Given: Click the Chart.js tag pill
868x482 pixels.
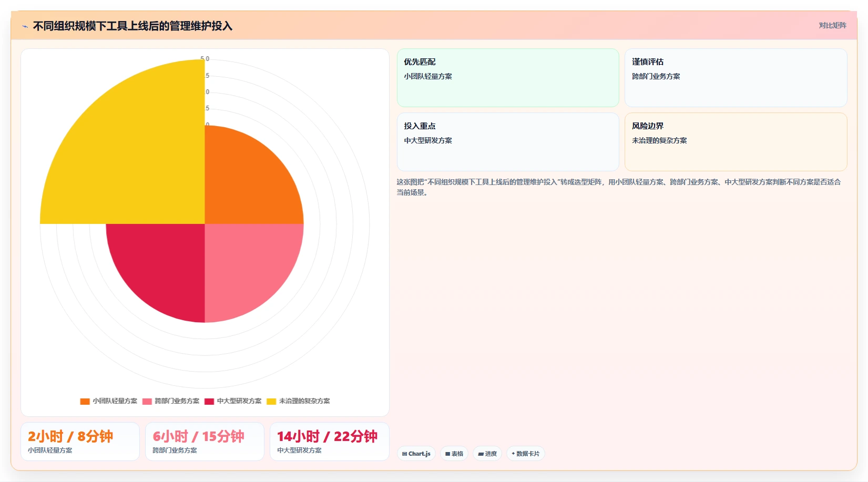Looking at the screenshot, I should 416,454.
